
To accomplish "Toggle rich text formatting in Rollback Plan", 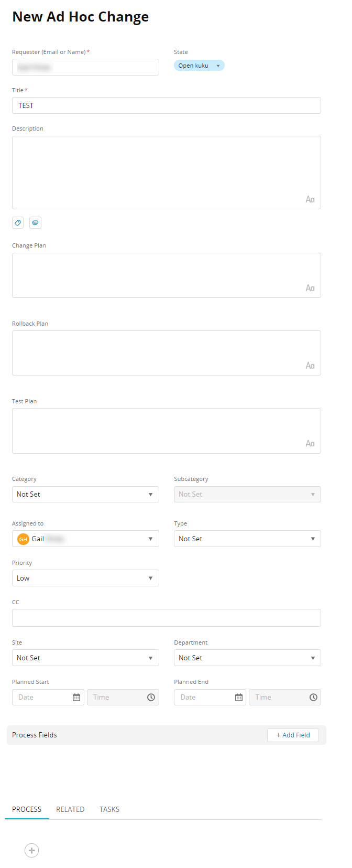I will pyautogui.click(x=310, y=366).
